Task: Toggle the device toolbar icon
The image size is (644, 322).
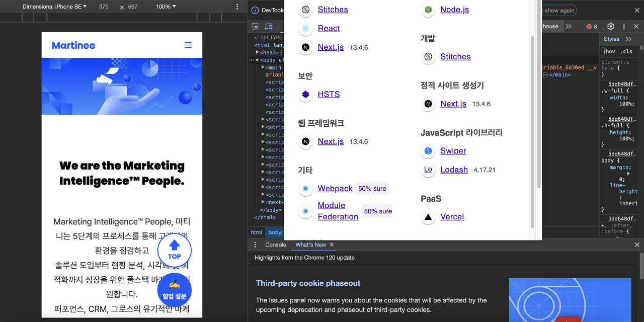Action: coord(269,26)
